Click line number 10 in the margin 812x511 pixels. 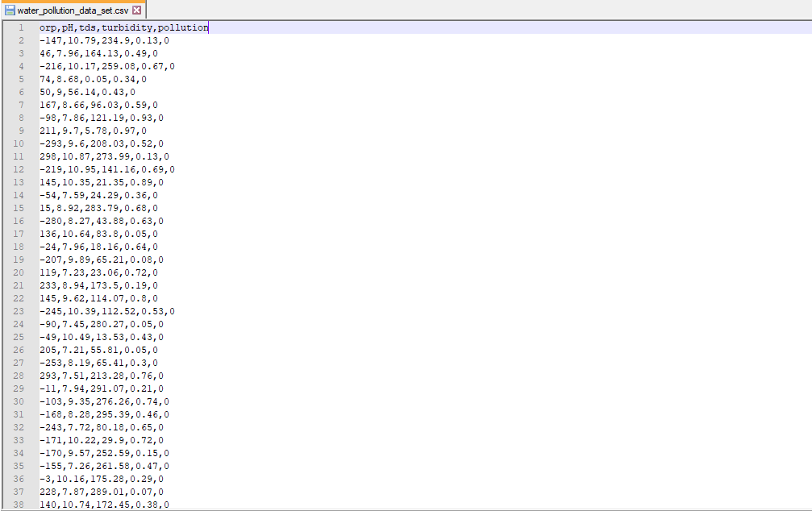pyautogui.click(x=19, y=143)
